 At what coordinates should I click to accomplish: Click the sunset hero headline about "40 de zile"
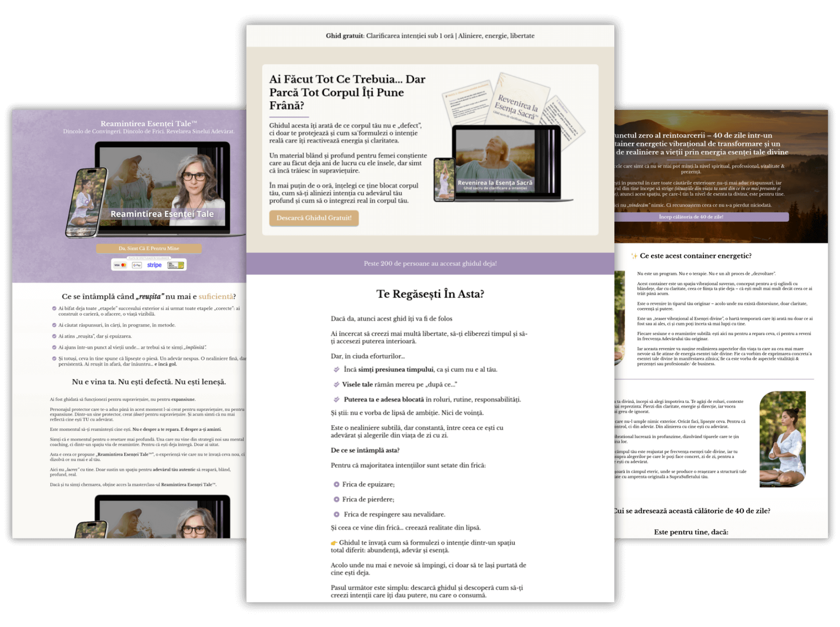coord(702,144)
